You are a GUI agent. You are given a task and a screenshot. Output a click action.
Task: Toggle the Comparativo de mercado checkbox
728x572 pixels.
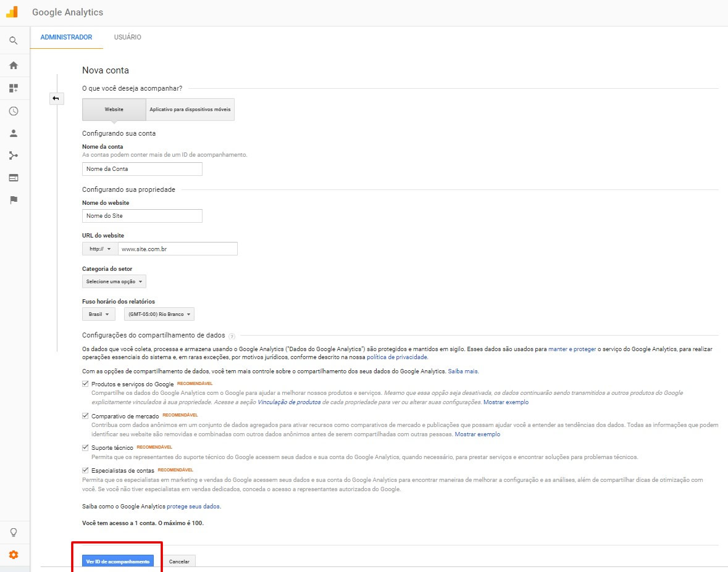85,416
